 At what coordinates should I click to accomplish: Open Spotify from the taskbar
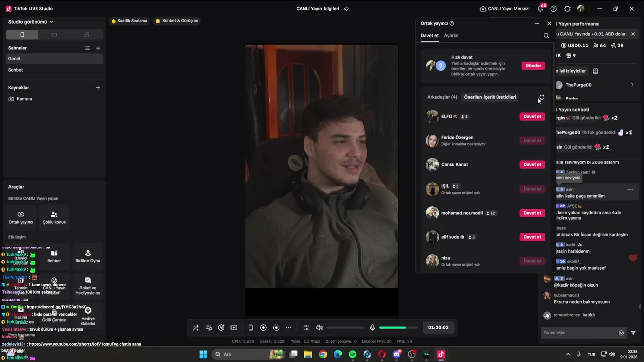(x=353, y=354)
